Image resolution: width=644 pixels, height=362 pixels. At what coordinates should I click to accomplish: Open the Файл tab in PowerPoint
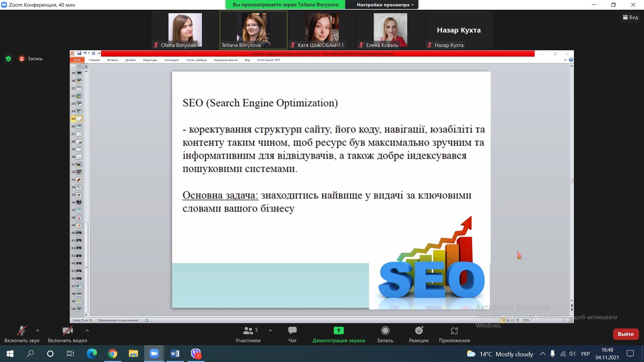point(77,60)
